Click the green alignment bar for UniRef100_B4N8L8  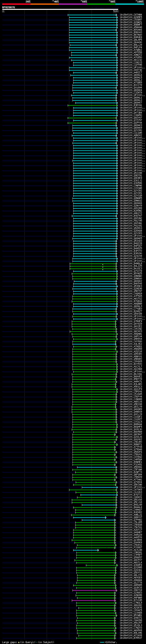coord(93,263)
